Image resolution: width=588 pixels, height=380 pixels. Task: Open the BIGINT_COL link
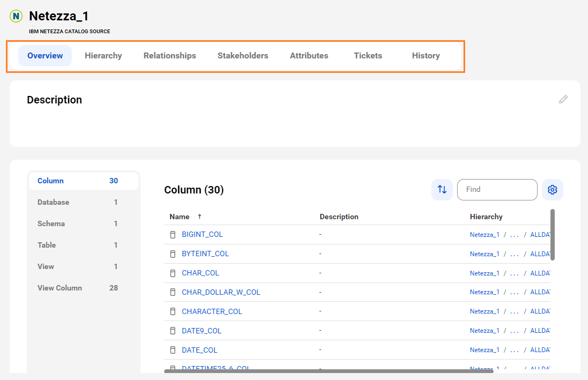click(x=202, y=235)
